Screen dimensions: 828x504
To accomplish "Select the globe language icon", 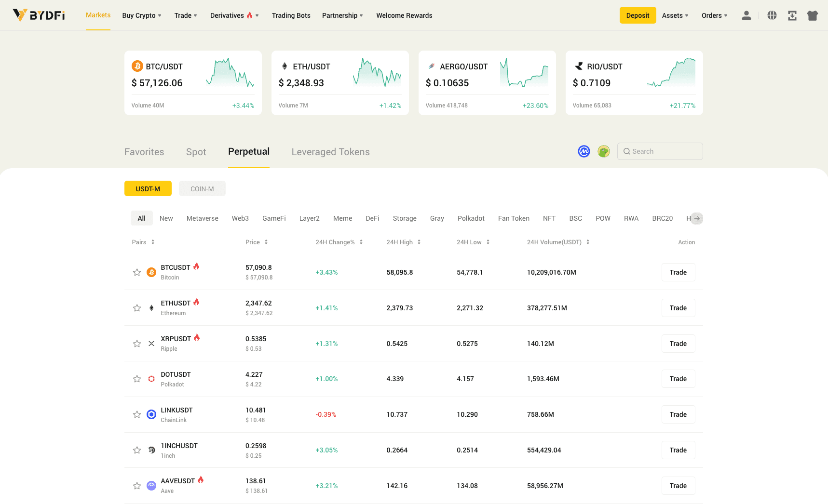I will (772, 15).
